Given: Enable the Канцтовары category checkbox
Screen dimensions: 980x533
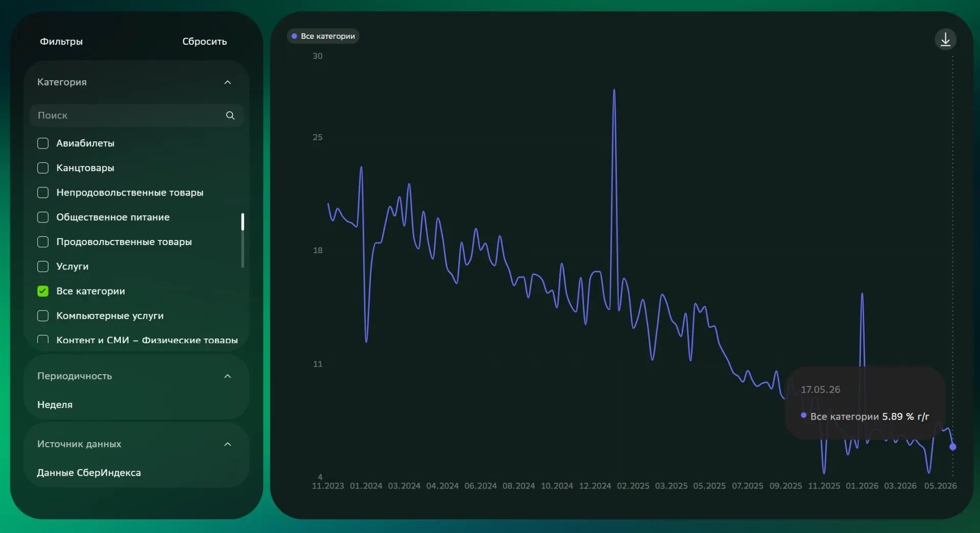Looking at the screenshot, I should (x=43, y=168).
